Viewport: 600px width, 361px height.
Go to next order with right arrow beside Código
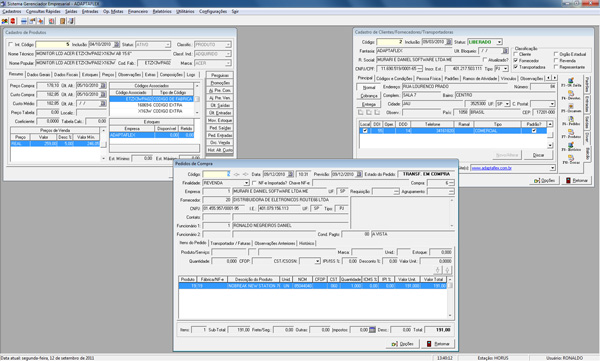[246, 174]
